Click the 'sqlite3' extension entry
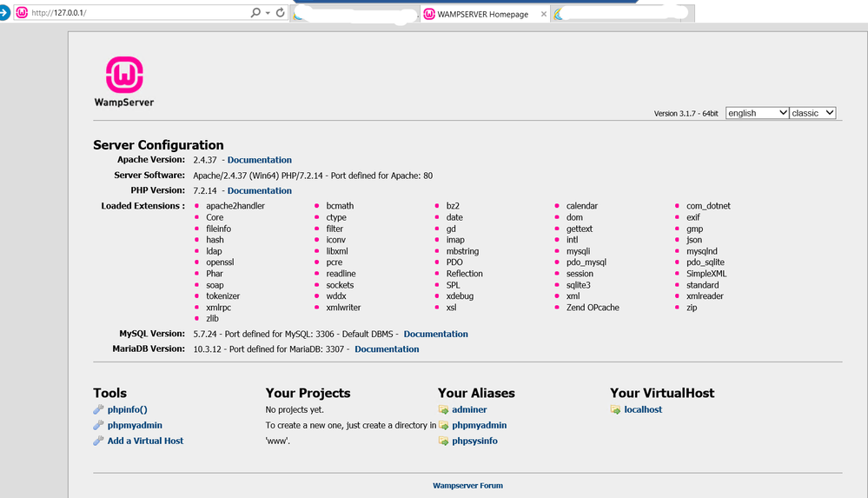Viewport: 868px width, 498px height. [x=579, y=285]
